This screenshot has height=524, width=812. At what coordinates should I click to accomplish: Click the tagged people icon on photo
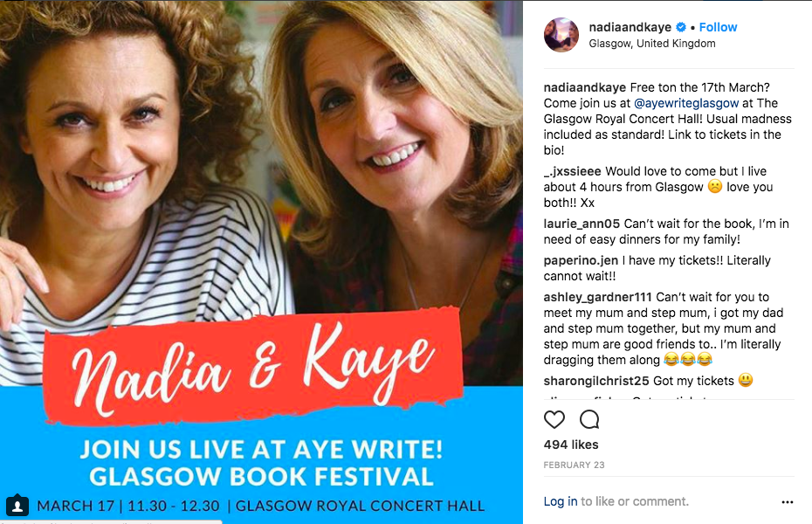tap(17, 505)
